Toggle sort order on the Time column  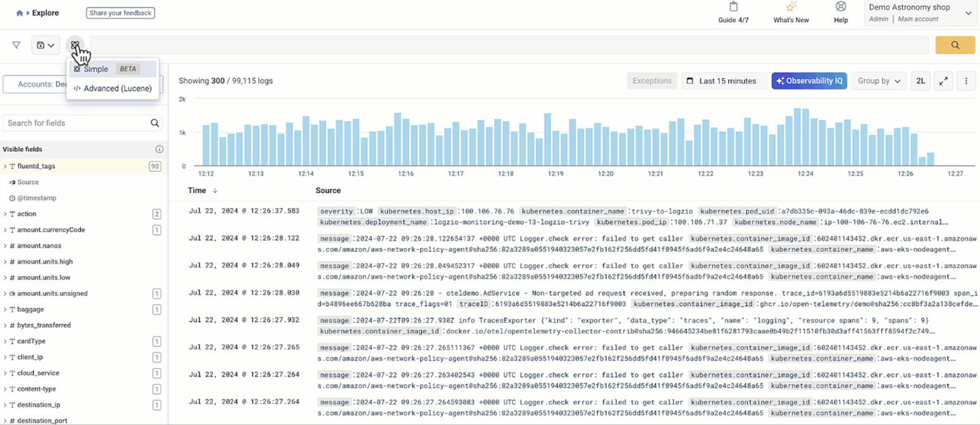point(215,190)
